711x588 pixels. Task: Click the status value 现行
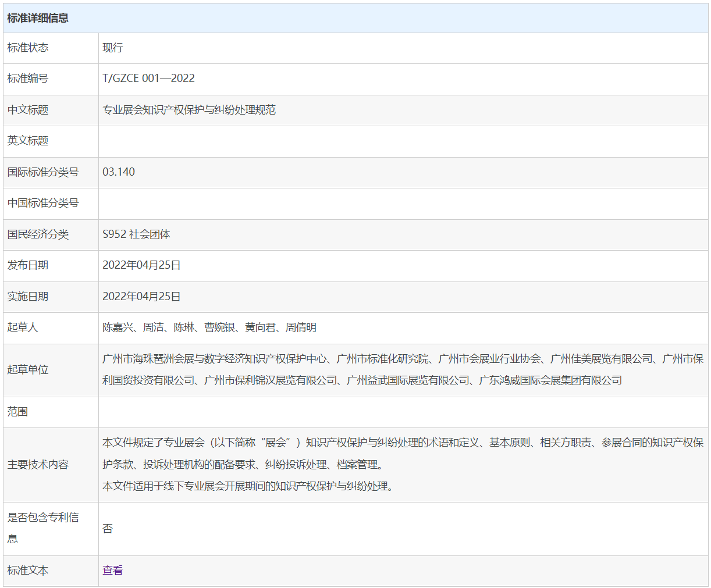coord(112,48)
